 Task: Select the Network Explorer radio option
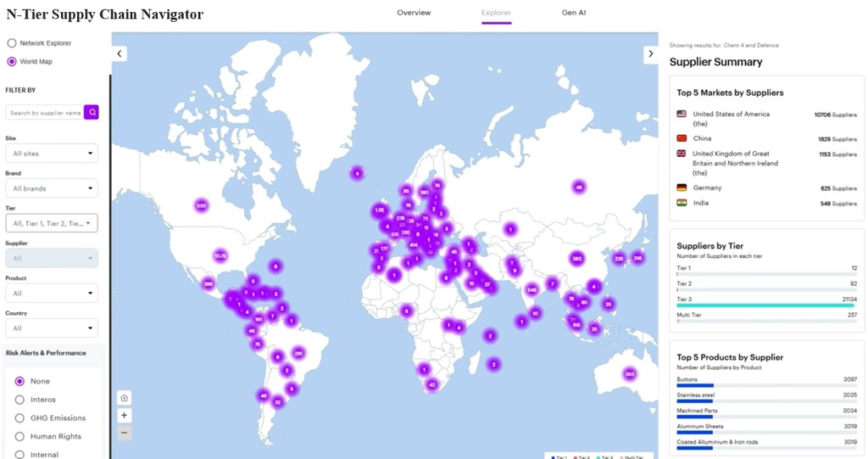point(12,42)
